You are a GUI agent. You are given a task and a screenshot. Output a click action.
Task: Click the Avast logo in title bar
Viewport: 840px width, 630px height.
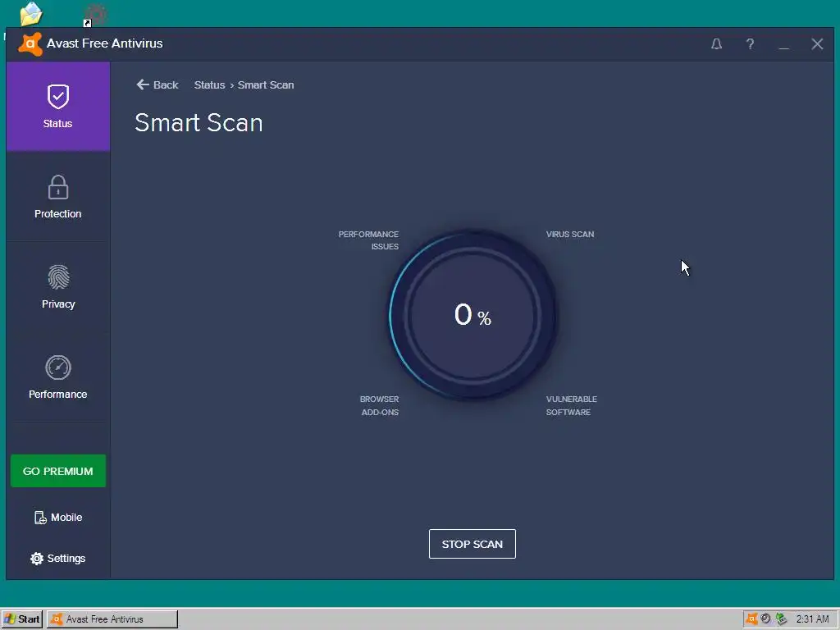30,44
